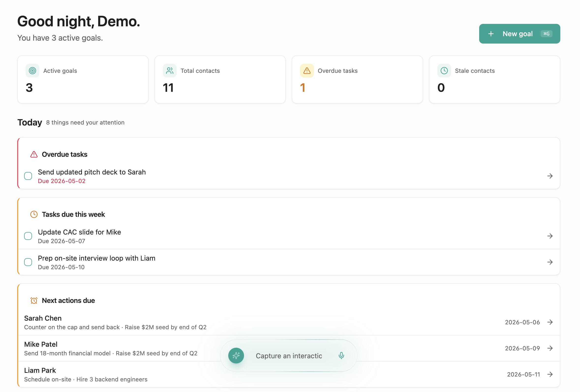
Task: Click Due 2026-05-10 date text
Action: coord(61,267)
